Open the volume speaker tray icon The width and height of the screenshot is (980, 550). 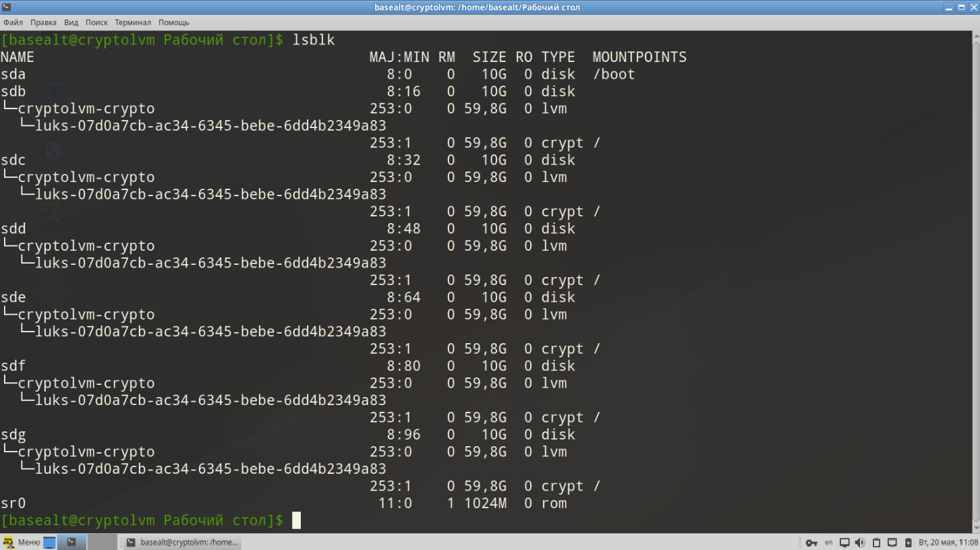(x=860, y=542)
